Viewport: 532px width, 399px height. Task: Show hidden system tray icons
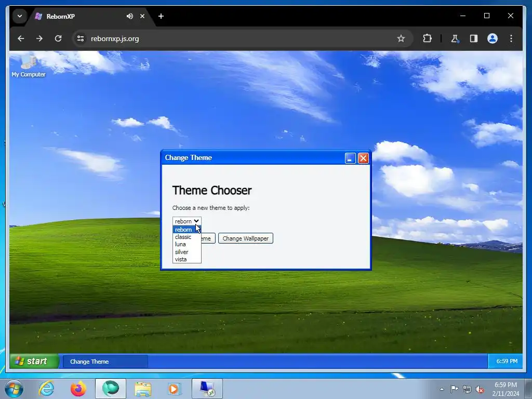coord(442,389)
